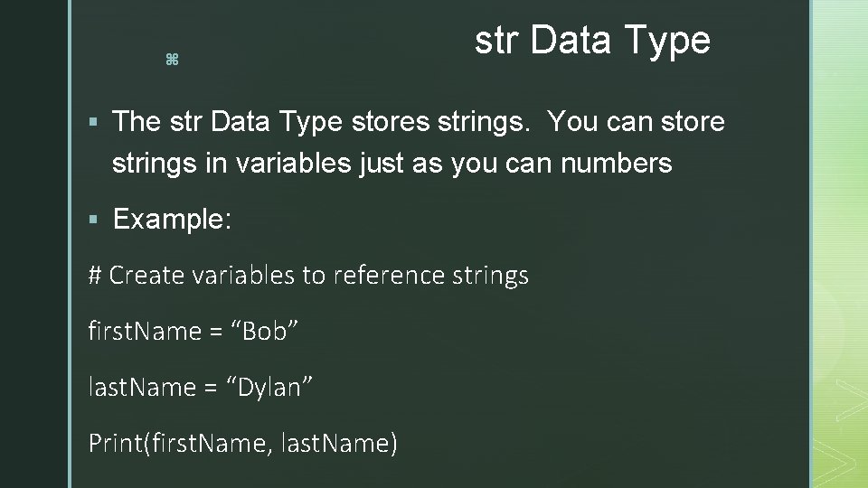The image size is (868, 488).
Task: Click the 'Example:' bullet text
Action: coord(172,219)
